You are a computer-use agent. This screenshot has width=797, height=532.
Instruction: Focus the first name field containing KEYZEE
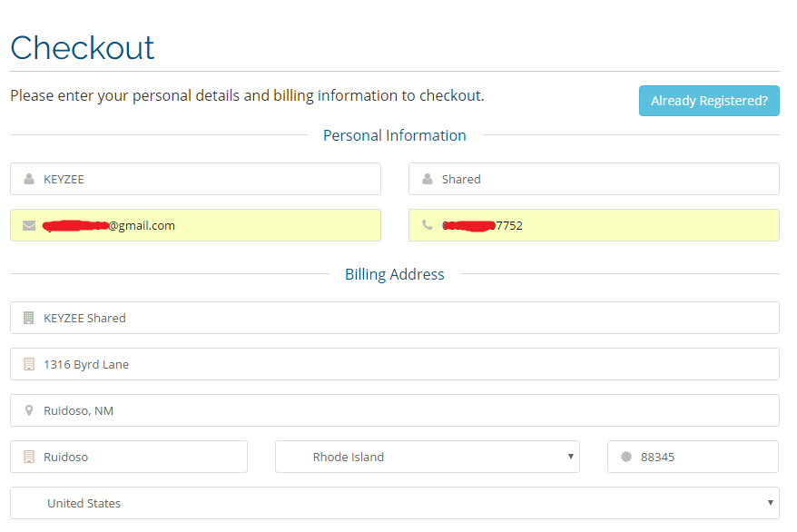209,179
